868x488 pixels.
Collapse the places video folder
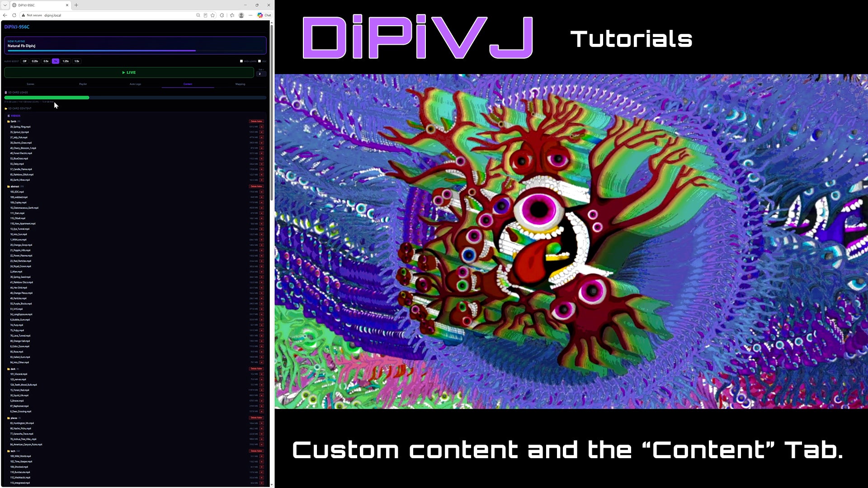pyautogui.click(x=14, y=418)
